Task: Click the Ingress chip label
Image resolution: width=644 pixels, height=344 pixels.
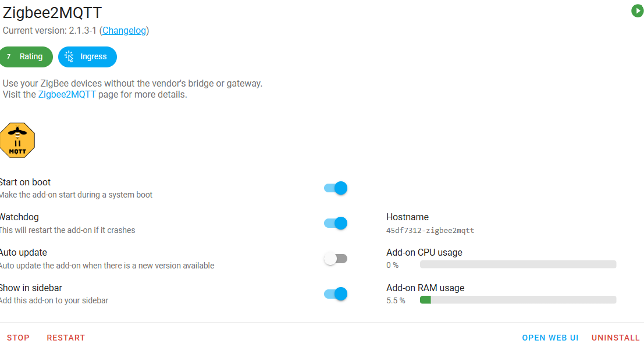Action: coord(94,57)
